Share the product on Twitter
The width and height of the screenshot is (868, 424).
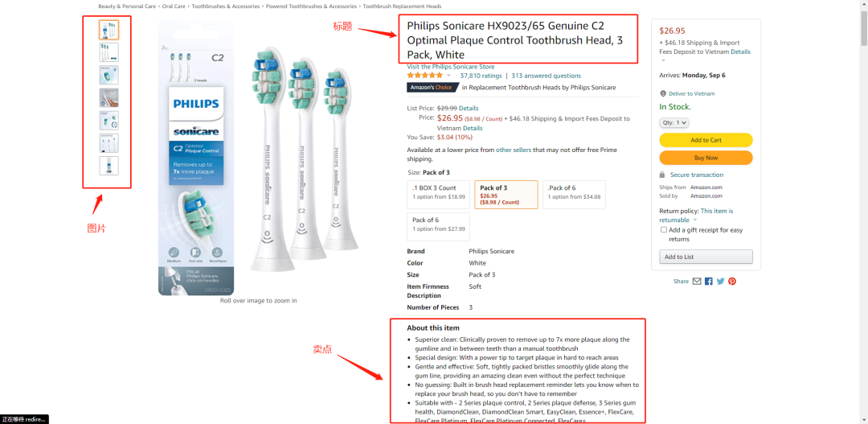721,282
